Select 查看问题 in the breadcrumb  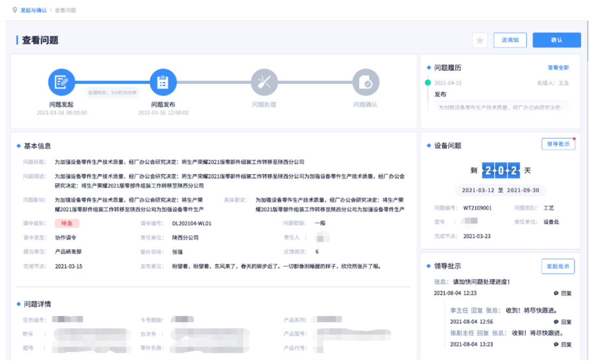[x=65, y=10]
